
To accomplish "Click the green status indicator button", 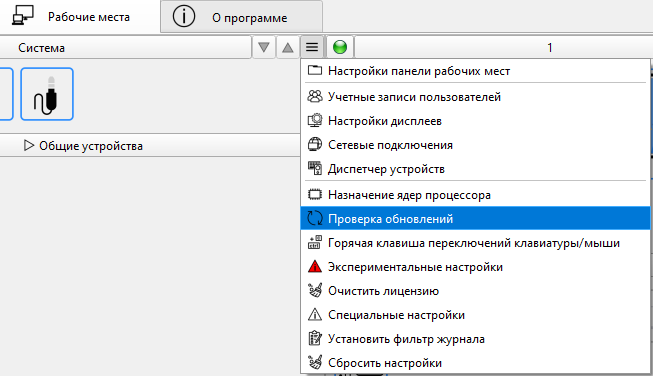I will 340,47.
